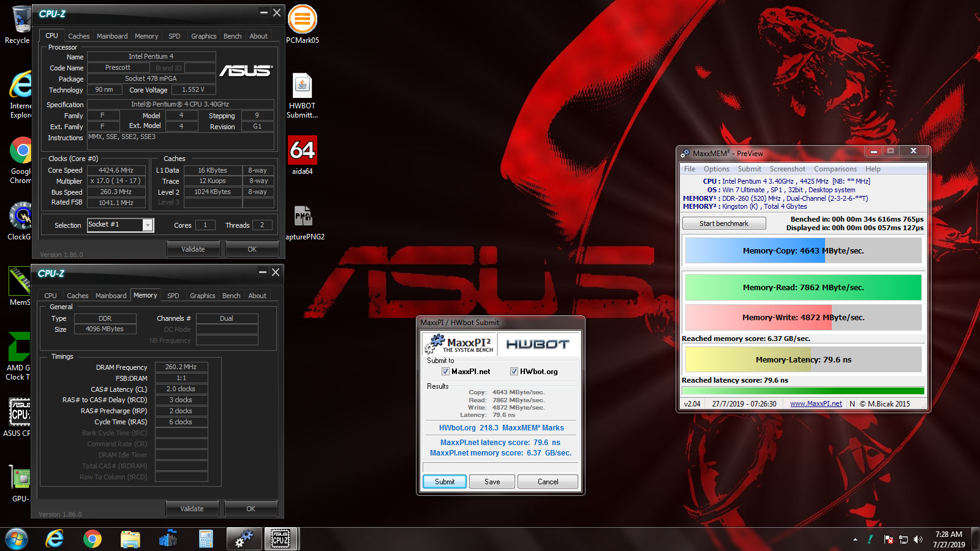Click Cancel in HWbot Submit dialog
Viewport: 980px width, 551px height.
(548, 482)
